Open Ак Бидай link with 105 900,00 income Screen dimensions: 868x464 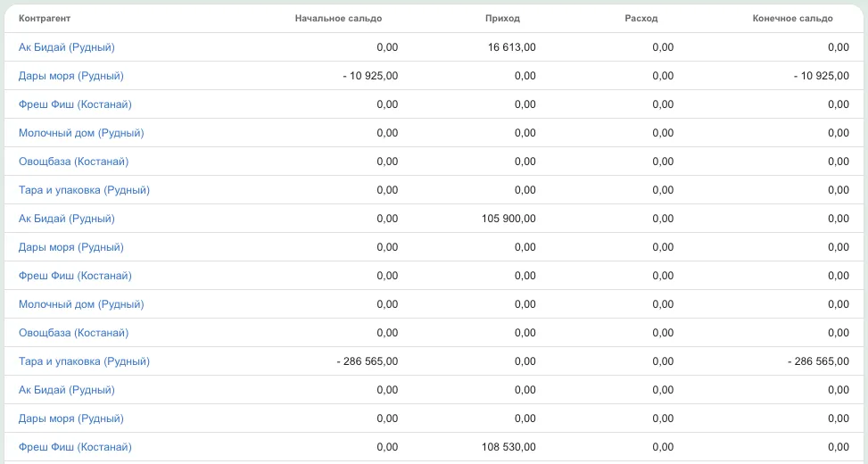click(66, 218)
